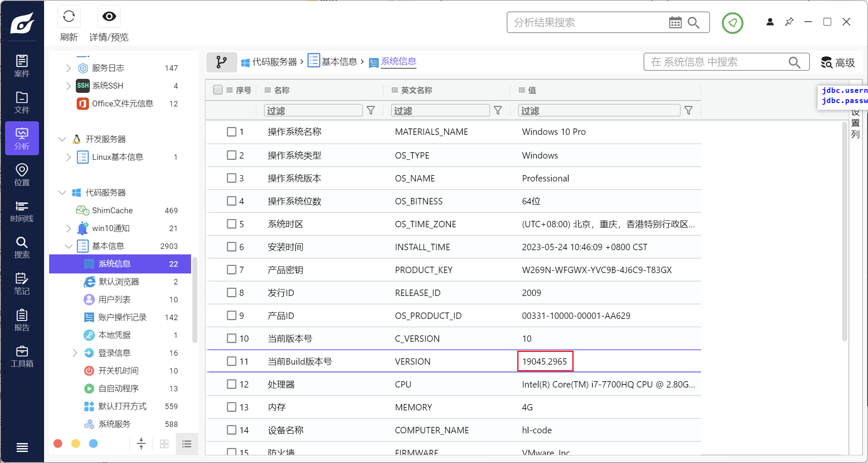The width and height of the screenshot is (868, 463).
Task: Click 系统信息 breadcrumb link
Action: tap(399, 62)
